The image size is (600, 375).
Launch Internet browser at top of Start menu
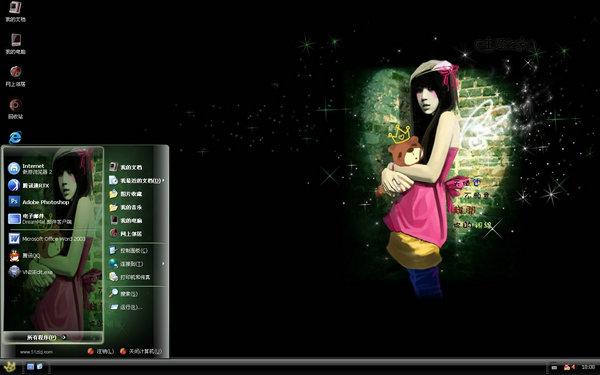pyautogui.click(x=30, y=168)
